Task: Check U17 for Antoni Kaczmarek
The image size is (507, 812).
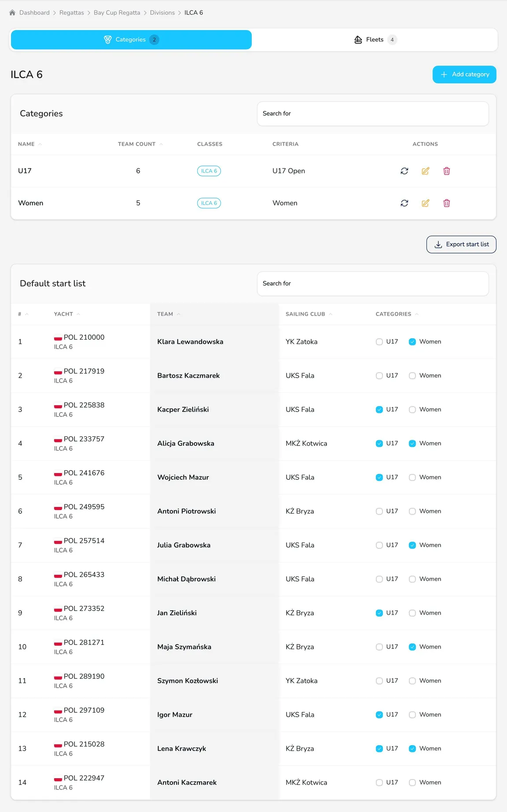Action: (x=379, y=782)
